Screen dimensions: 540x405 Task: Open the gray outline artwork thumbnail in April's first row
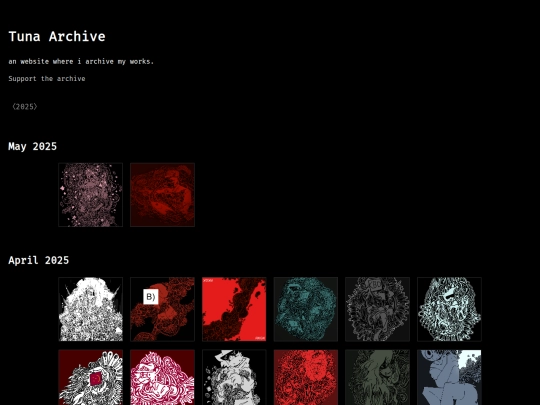[377, 309]
